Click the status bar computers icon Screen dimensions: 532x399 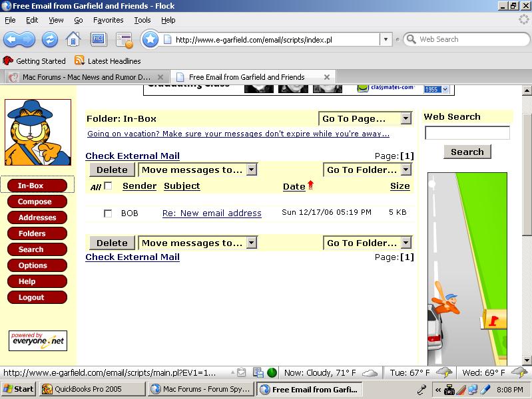[x=258, y=372]
